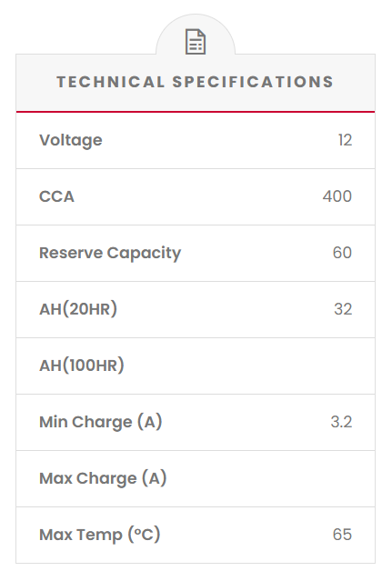Image resolution: width=392 pixels, height=581 pixels.
Task: Select the Max Charge (A) label
Action: coord(103,478)
